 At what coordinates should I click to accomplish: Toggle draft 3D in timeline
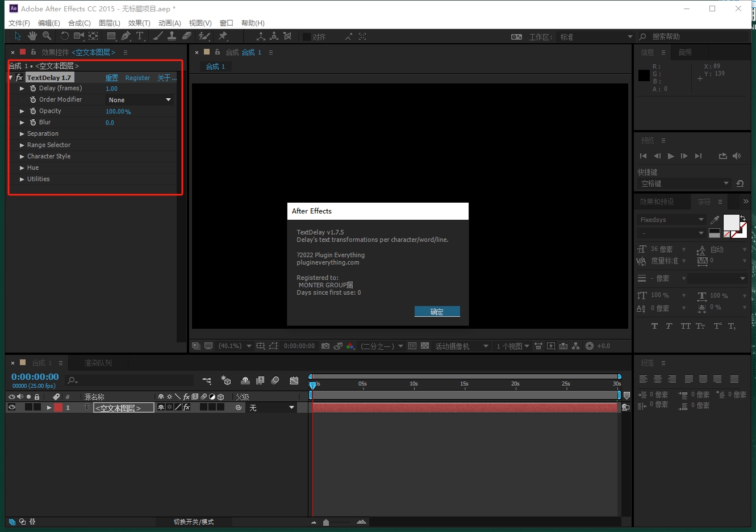pyautogui.click(x=226, y=380)
